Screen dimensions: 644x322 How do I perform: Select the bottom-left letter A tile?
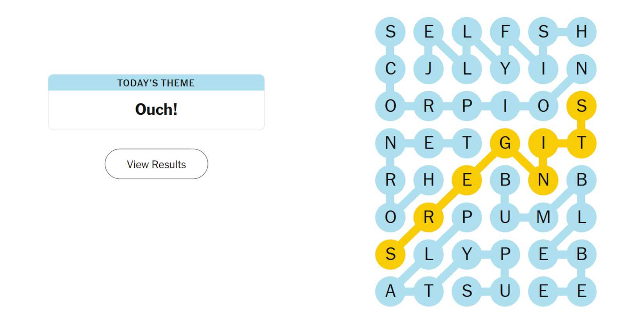tap(390, 291)
